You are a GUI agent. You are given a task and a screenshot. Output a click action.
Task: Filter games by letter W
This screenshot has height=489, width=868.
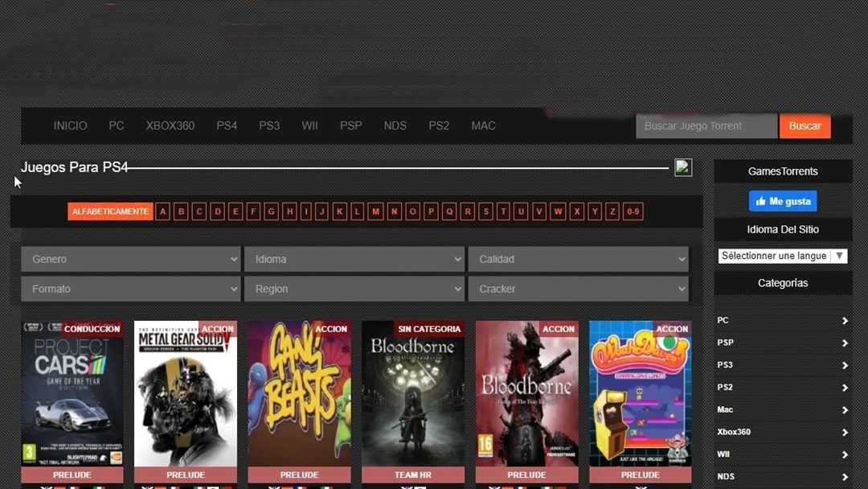pos(558,212)
